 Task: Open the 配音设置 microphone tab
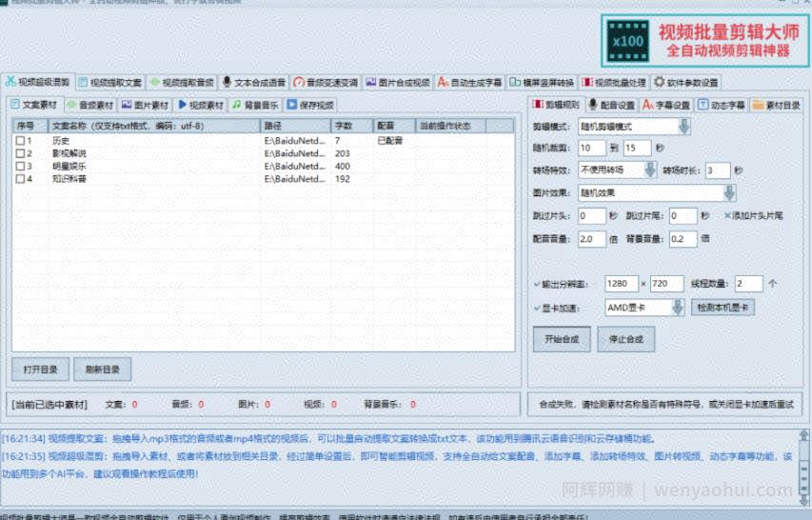tap(611, 105)
